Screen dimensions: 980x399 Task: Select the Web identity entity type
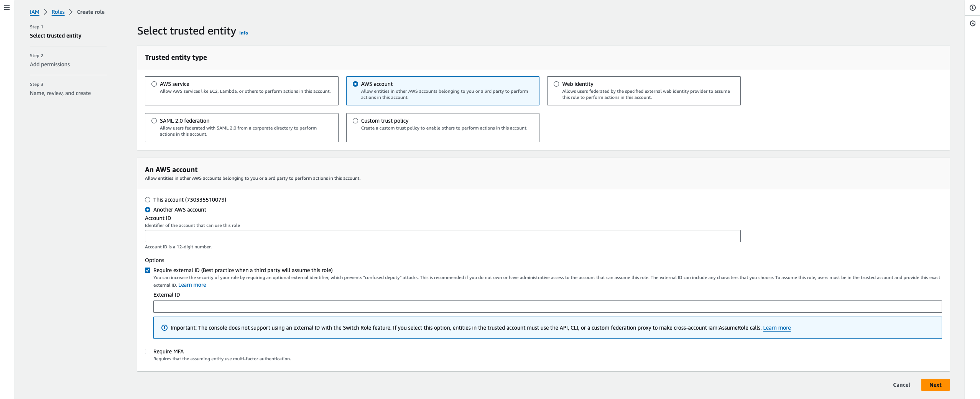click(556, 84)
